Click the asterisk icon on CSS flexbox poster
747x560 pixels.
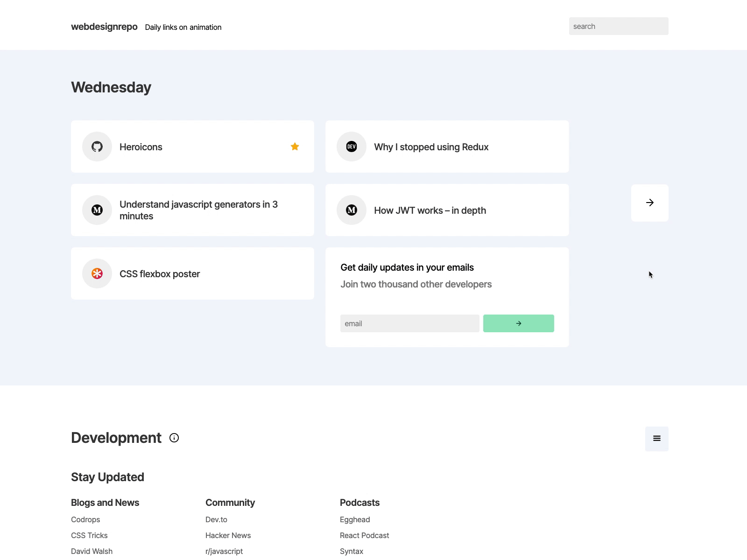97,273
